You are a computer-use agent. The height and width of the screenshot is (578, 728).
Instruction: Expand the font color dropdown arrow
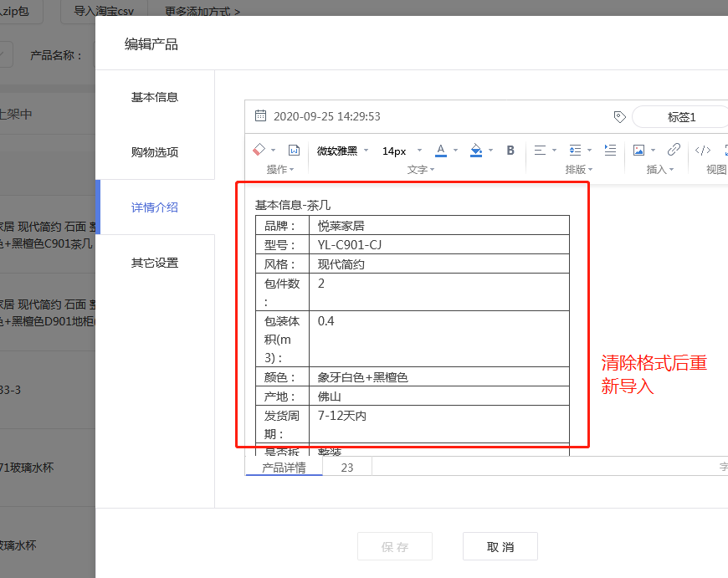pyautogui.click(x=456, y=151)
